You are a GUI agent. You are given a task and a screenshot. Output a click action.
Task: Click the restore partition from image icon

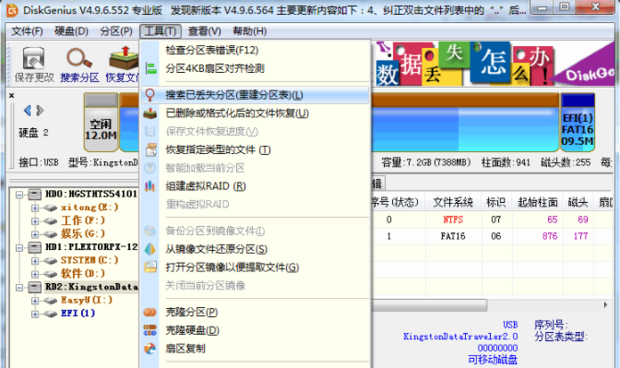[x=150, y=249]
